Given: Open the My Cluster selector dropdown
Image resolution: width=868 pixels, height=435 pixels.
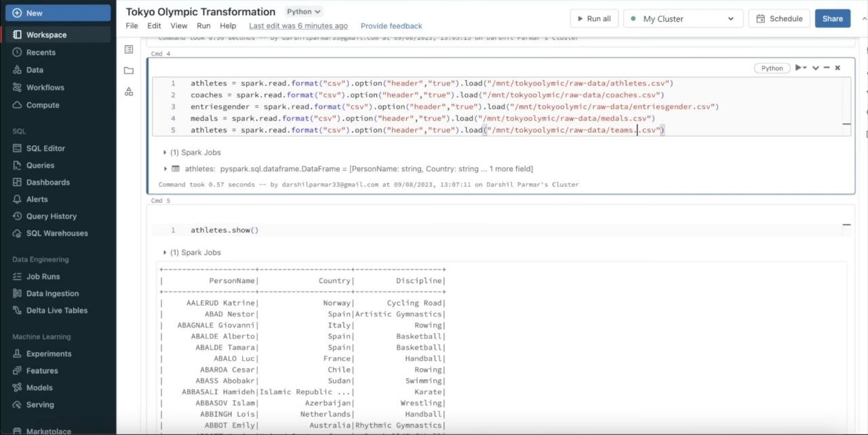Looking at the screenshot, I should (x=683, y=18).
